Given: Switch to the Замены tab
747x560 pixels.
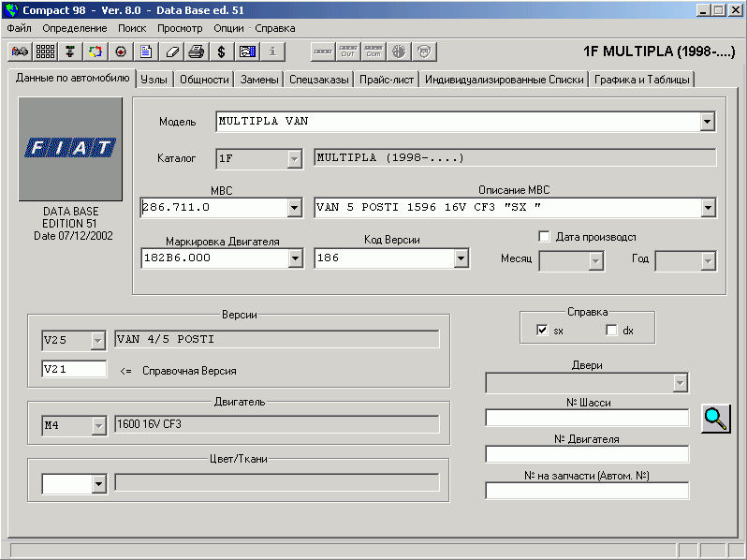Looking at the screenshot, I should click(259, 80).
